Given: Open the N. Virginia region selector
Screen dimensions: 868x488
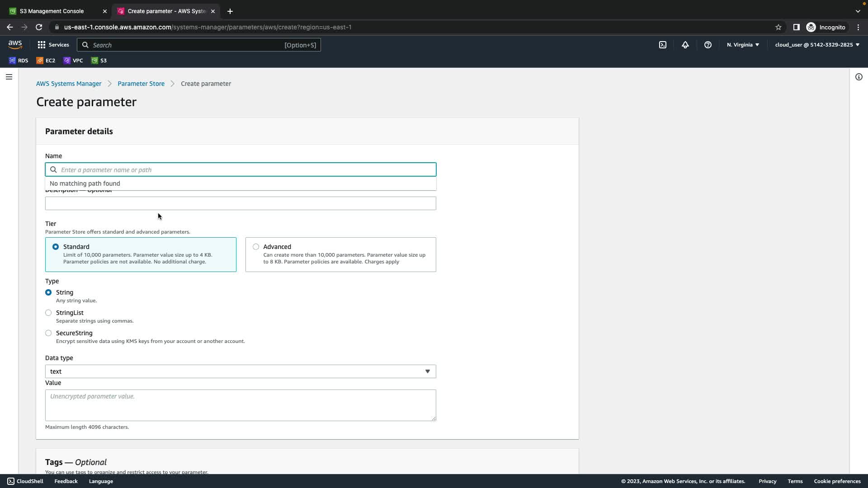Looking at the screenshot, I should 743,45.
